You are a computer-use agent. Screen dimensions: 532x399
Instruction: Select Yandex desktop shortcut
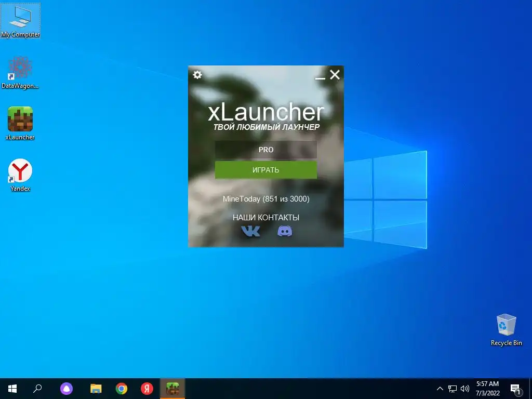[x=20, y=175]
